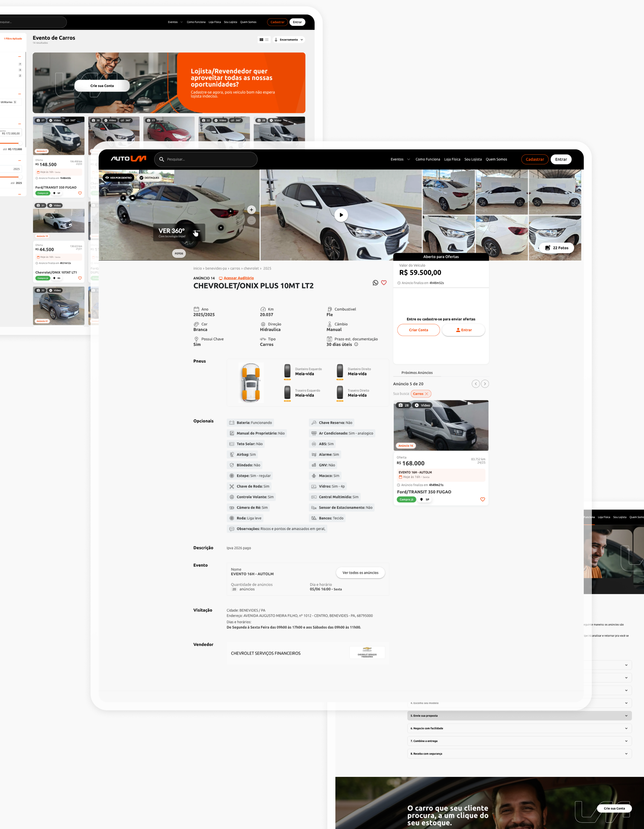Favorite the Onix Plus listing with heart icon
The image size is (644, 829).
pos(384,283)
